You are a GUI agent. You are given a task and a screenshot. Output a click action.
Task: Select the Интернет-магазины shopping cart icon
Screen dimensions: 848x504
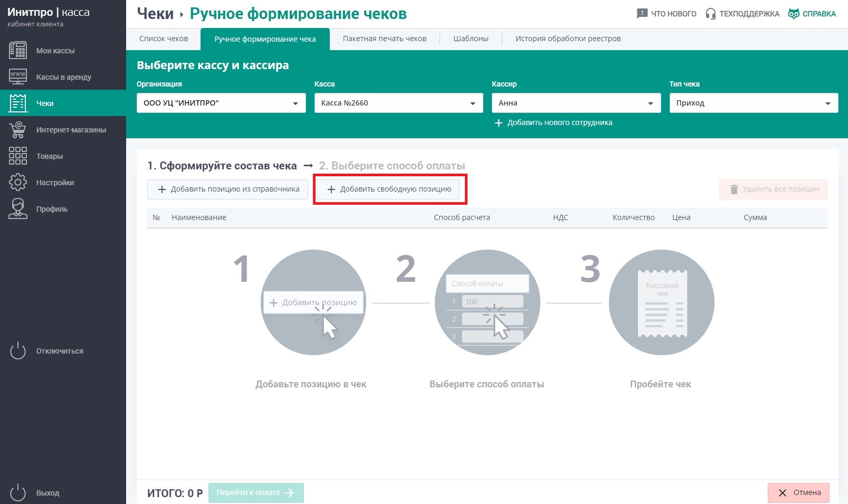click(x=17, y=129)
